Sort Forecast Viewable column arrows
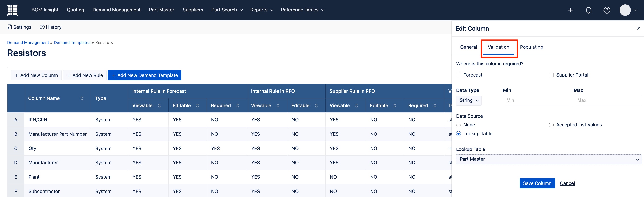Viewport: 644px width, 197px height. tap(159, 106)
